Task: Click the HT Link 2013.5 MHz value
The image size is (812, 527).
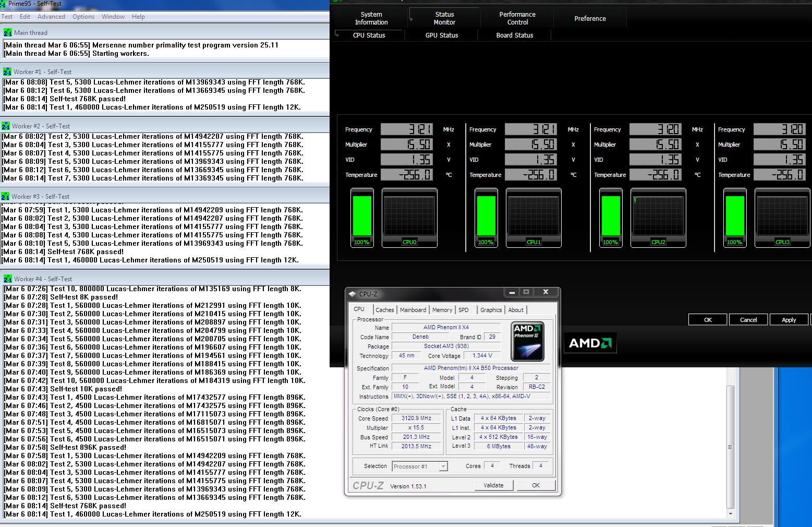Action: pos(416,447)
